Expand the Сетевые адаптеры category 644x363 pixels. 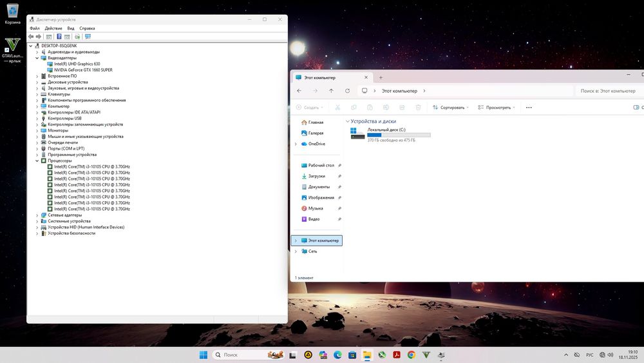pyautogui.click(x=37, y=215)
